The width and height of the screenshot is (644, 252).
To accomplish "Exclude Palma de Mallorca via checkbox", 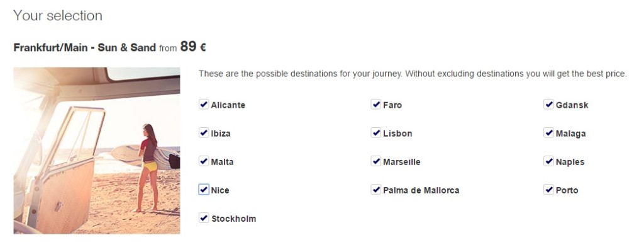I will (375, 190).
